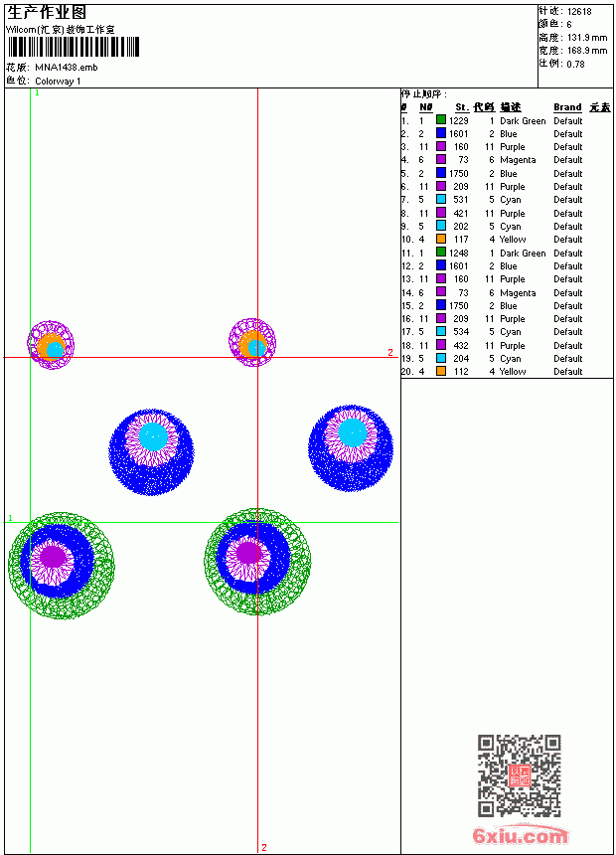Select the green-ringed motif crossed by the red vertical line

[x=257, y=562]
